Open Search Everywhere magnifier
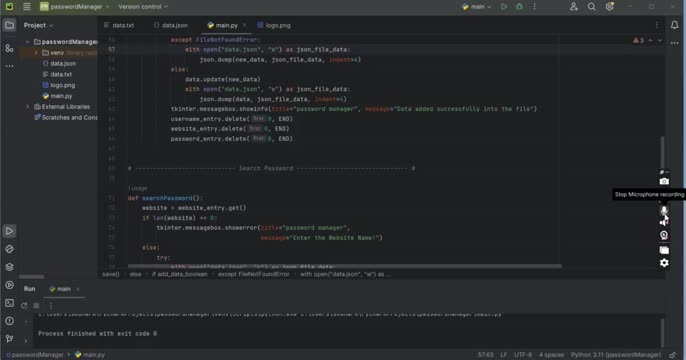The width and height of the screenshot is (686, 360). 592,7
